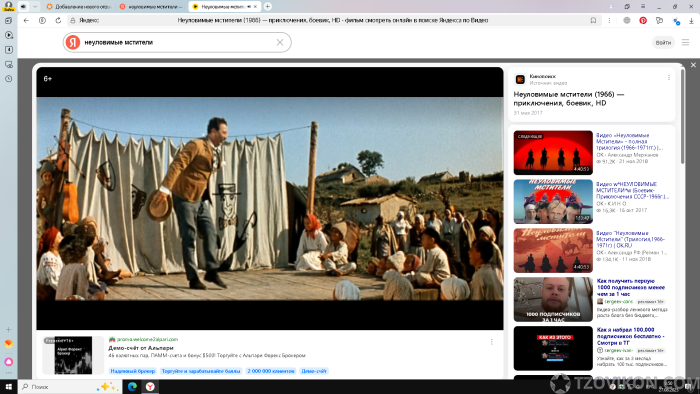
Task: Switch to the first tab Добавление нового
Action: pyautogui.click(x=79, y=7)
